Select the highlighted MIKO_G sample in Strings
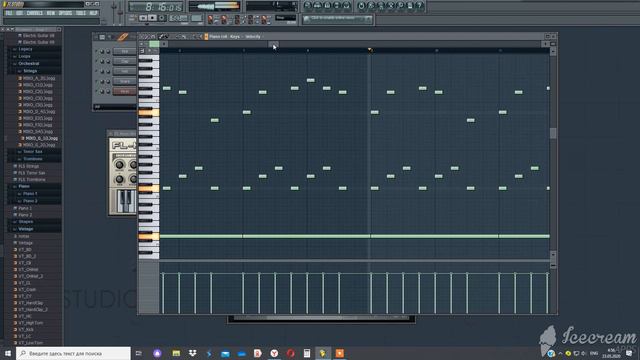Viewport: 640px width, 360px height. (41, 138)
